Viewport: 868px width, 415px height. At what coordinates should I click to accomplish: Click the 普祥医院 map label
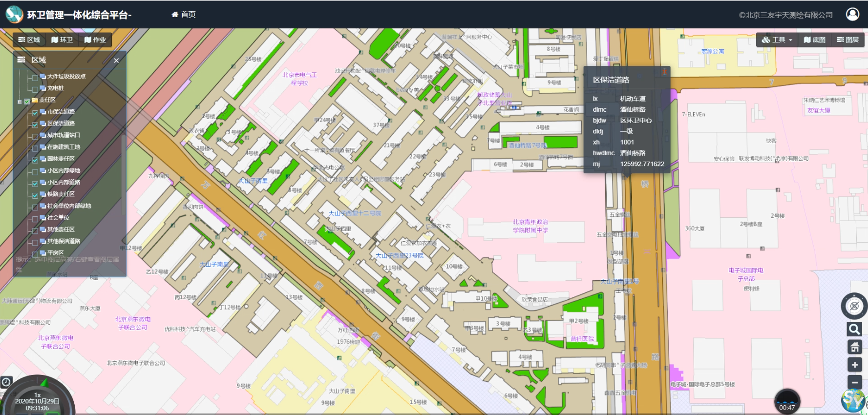[582, 339]
